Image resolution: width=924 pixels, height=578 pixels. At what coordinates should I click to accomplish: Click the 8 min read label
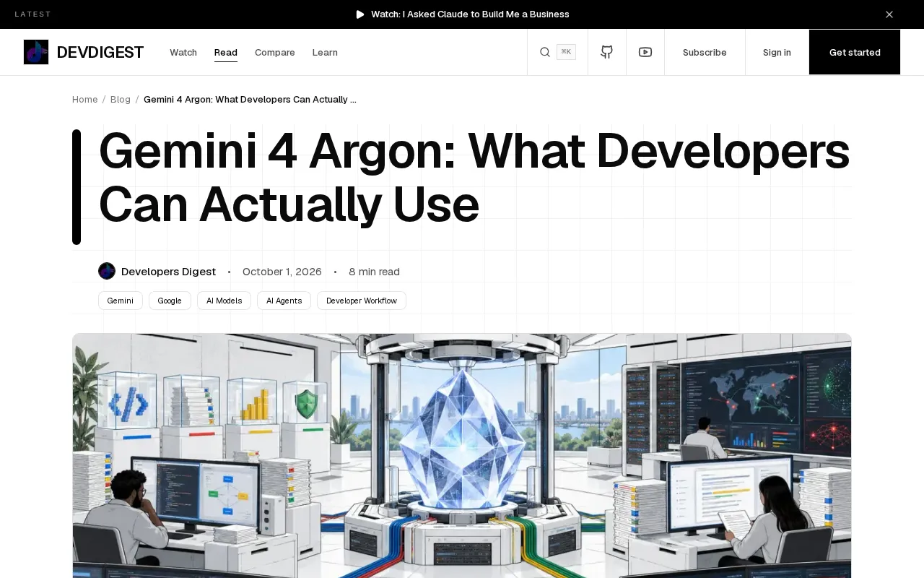(374, 272)
